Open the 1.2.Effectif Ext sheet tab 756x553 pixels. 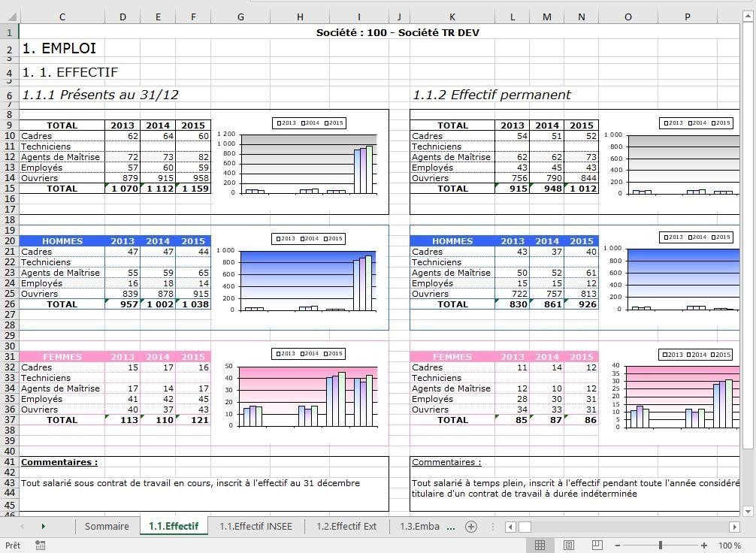coord(346,527)
